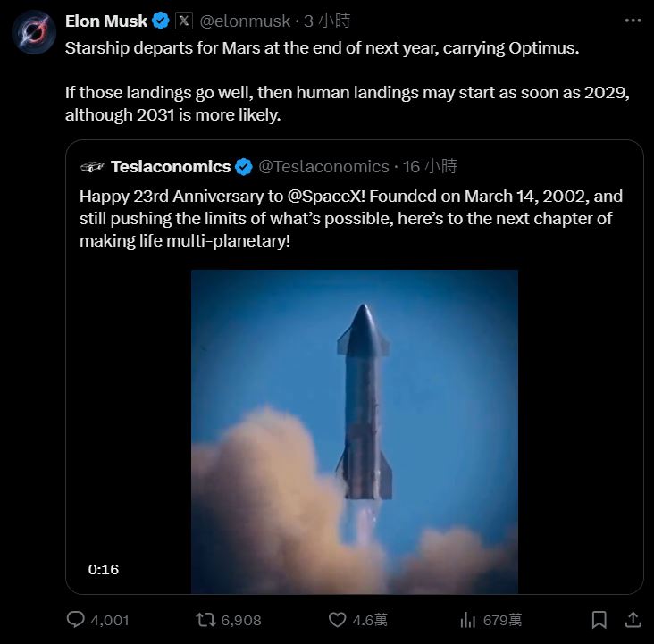
Task: Click the @Teslaconomics handle
Action: click(x=323, y=166)
